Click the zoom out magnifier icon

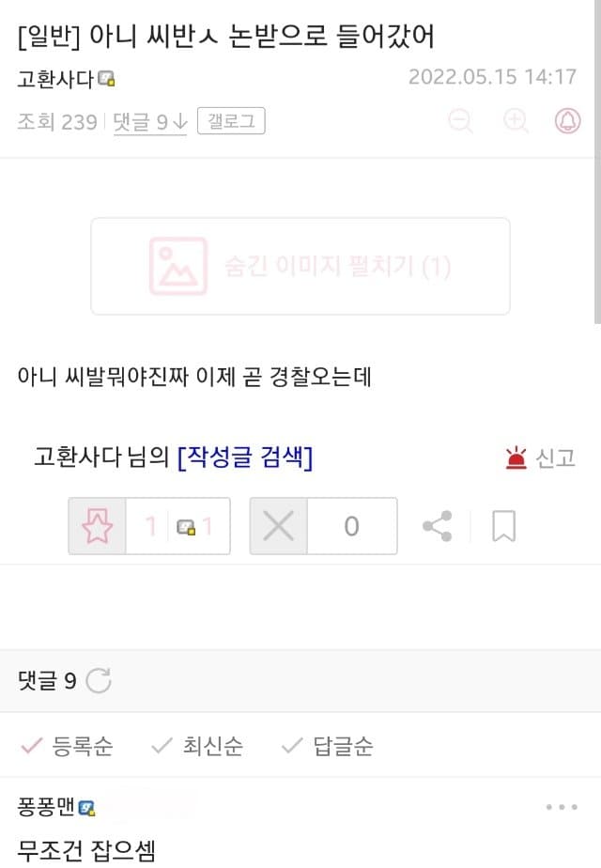pyautogui.click(x=460, y=121)
